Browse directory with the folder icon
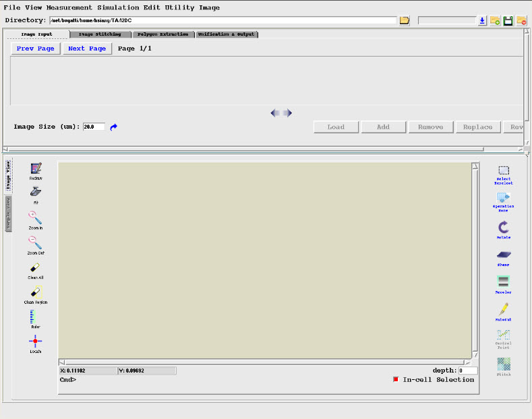 (405, 21)
